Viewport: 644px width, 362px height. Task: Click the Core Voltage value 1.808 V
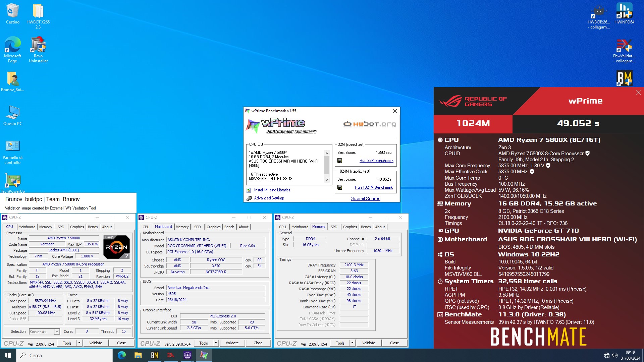pyautogui.click(x=87, y=256)
